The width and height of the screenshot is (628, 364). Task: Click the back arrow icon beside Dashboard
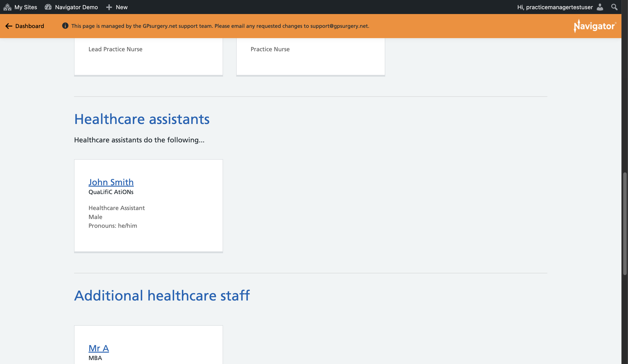point(9,26)
